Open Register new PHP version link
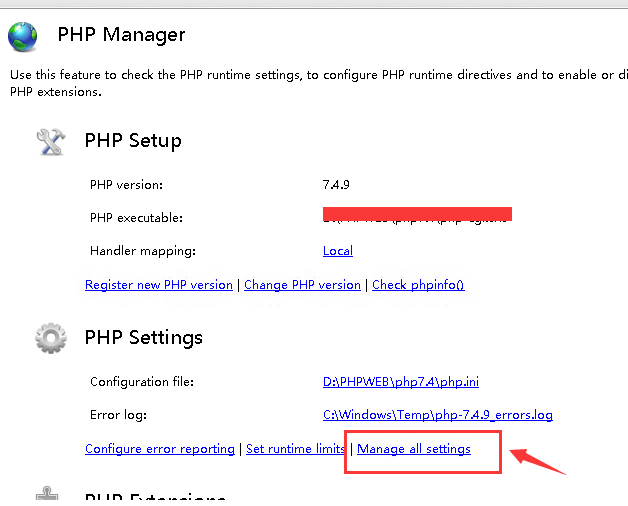Screen dimensions: 628x506 point(159,285)
